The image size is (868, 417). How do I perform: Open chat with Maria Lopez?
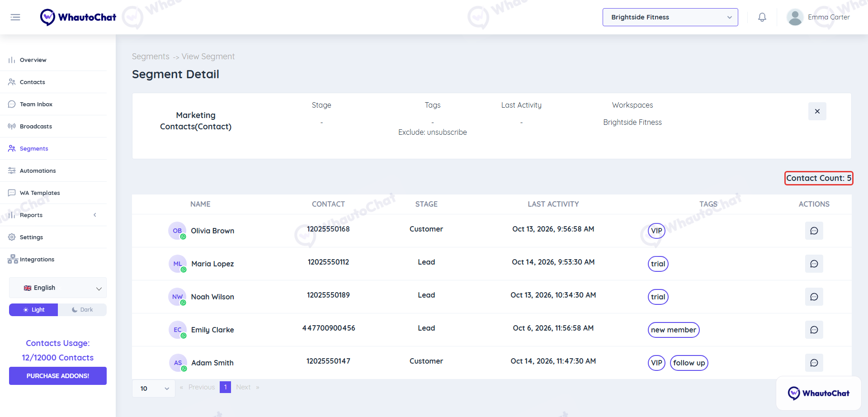point(814,264)
